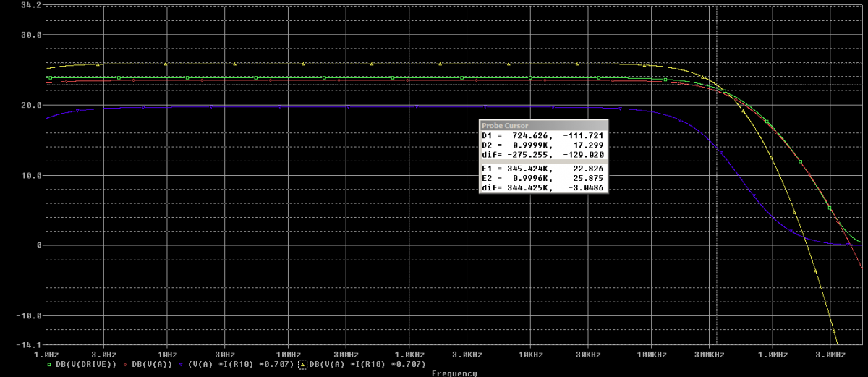Image resolution: width=868 pixels, height=377 pixels.
Task: Click the 0 y-axis label
Action: click(x=39, y=245)
